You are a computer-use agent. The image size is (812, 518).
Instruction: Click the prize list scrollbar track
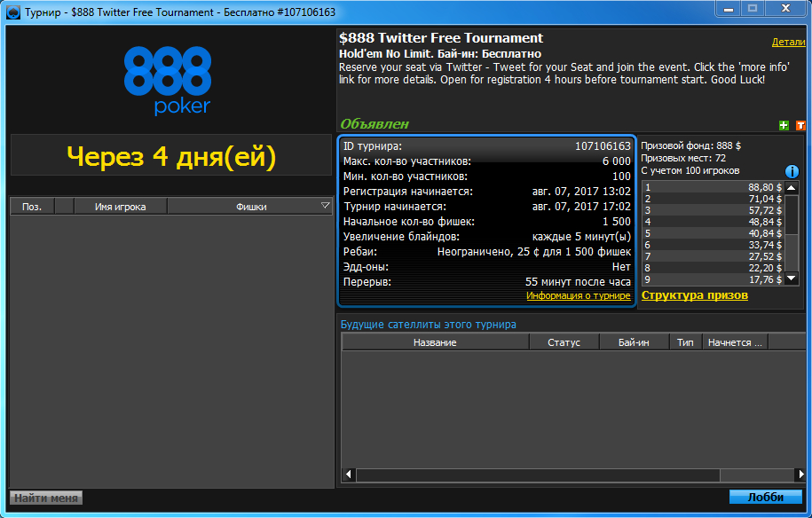tap(792, 233)
